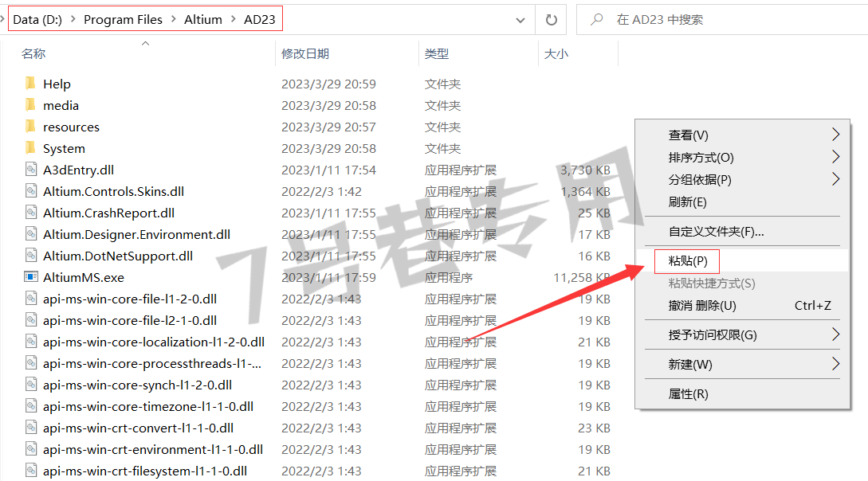Screen dimensions: 868x481
Task: Refresh the AD23 folder with the address bar button
Action: (552, 20)
